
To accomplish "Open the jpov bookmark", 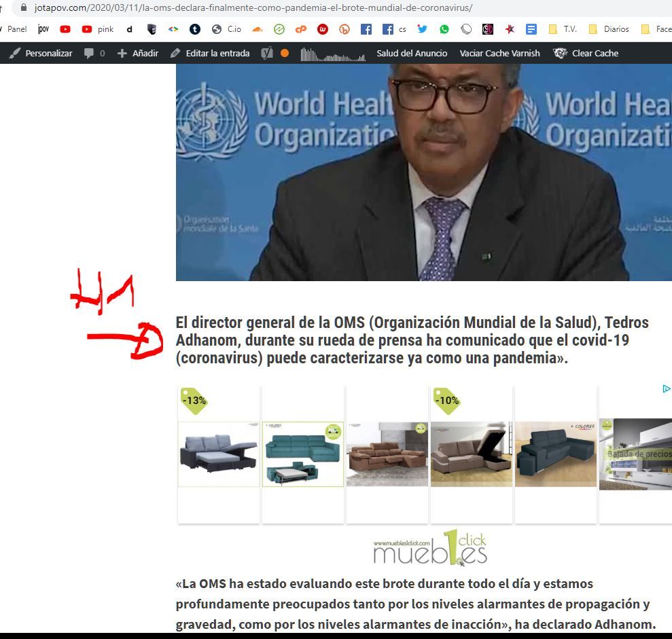I will tap(43, 29).
